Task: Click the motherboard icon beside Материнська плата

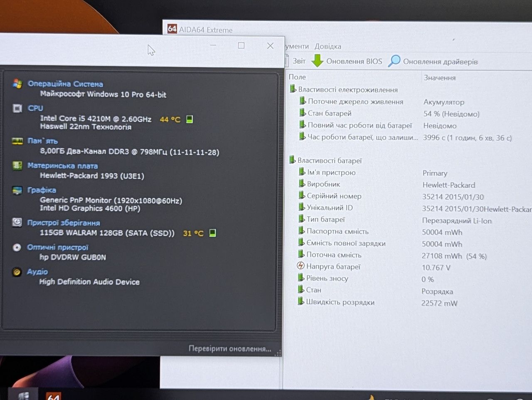Action: point(17,165)
